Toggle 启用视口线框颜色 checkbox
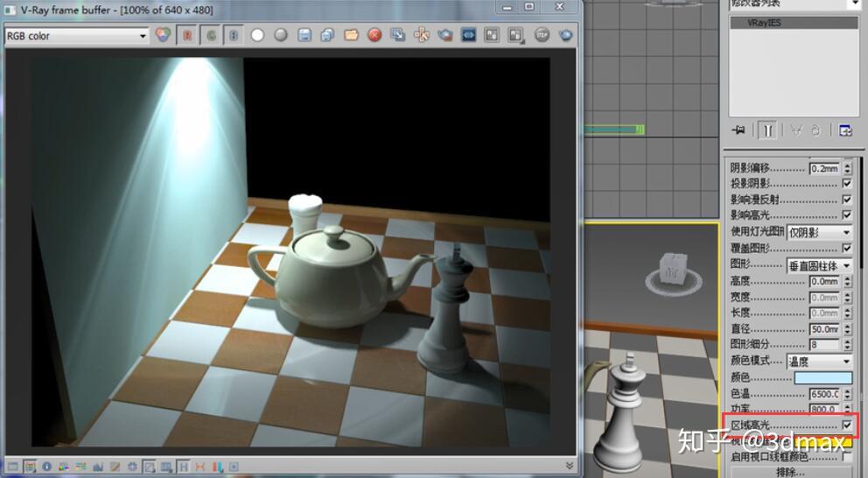 [x=847, y=457]
